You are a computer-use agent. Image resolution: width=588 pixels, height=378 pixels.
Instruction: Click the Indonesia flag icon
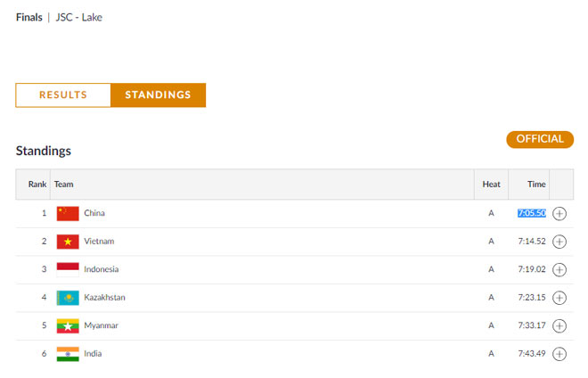point(68,269)
